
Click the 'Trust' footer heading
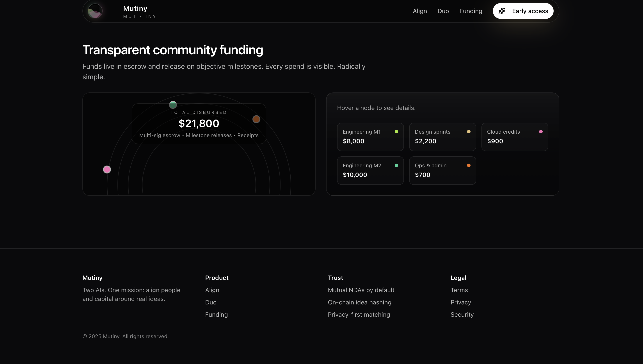coord(335,278)
